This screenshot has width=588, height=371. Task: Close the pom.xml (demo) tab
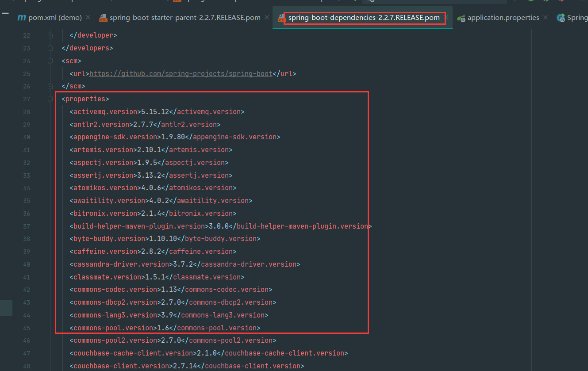[88, 18]
